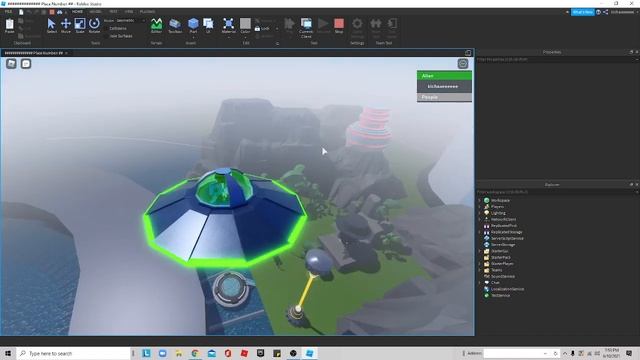
Task: Select the Chat service in Explorer
Action: 492,282
